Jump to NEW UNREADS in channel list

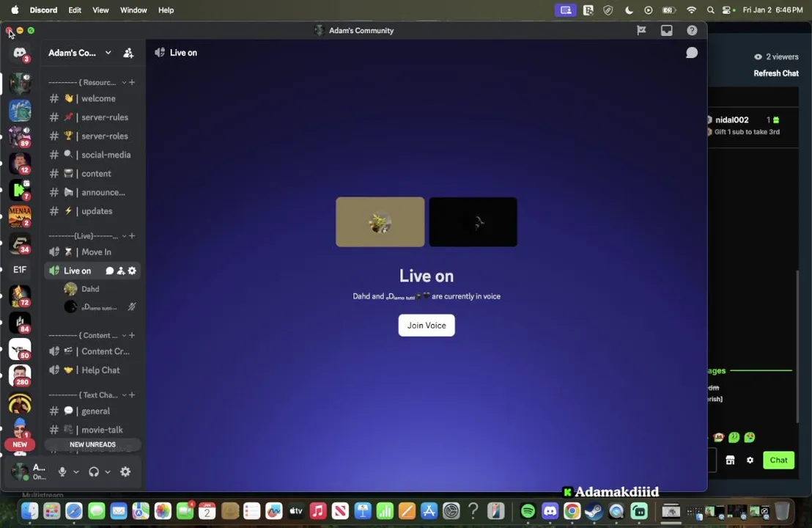(92, 444)
